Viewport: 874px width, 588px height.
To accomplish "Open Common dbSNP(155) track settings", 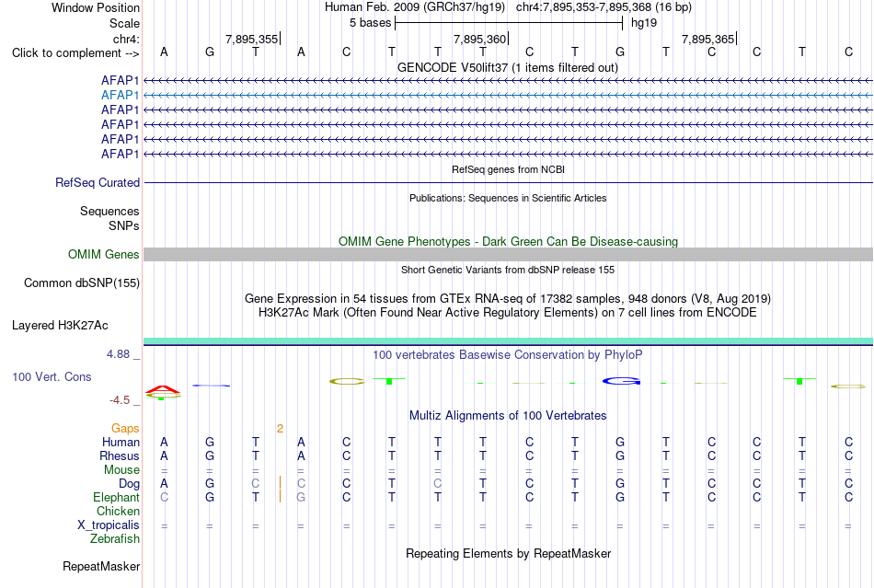I will [x=82, y=283].
